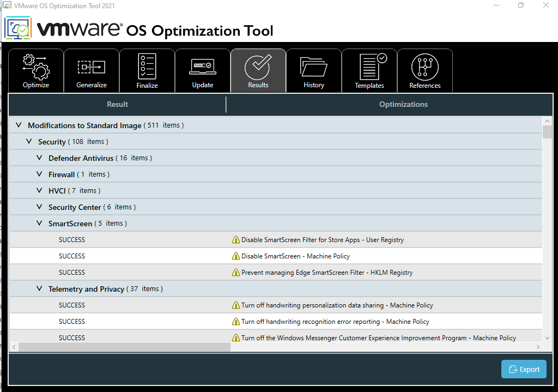558x392 pixels.
Task: Click the title bar application icon
Action: tap(7, 5)
